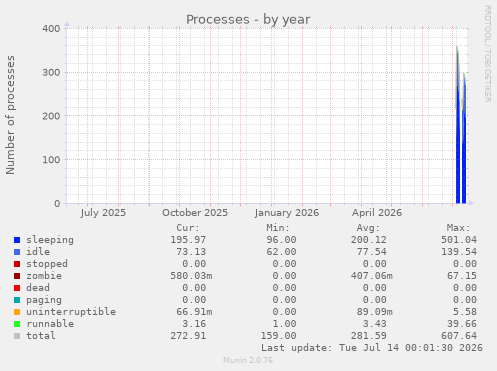497x371 pixels.
Task: Click the runnable legend color swatch
Action: 17,324
